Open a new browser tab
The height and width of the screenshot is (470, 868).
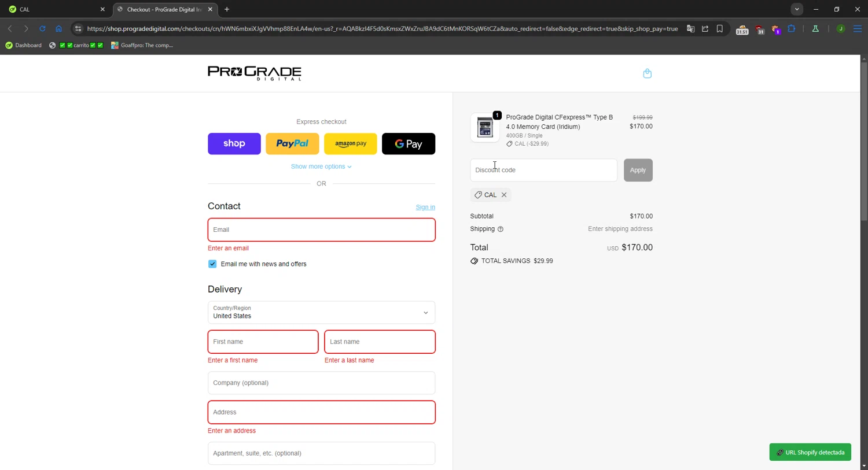[x=227, y=9]
